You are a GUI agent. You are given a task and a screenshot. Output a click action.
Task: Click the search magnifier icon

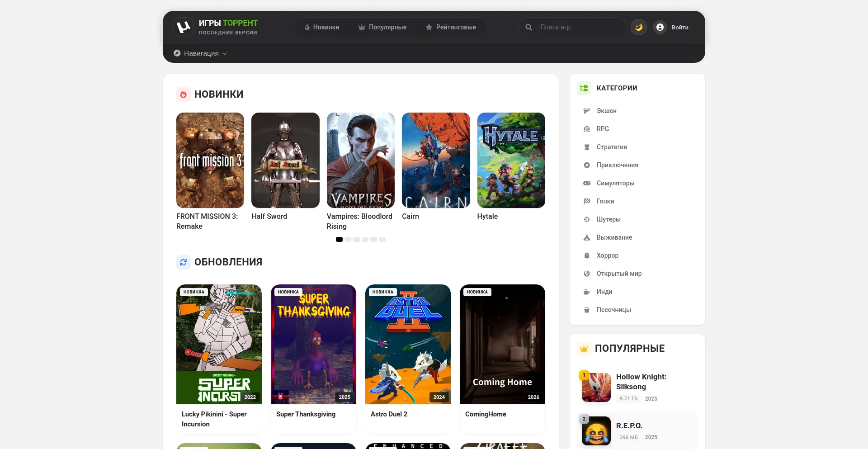(x=528, y=27)
